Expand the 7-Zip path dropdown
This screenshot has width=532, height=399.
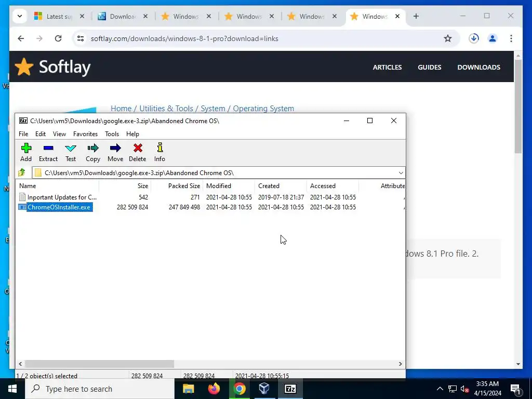point(401,172)
